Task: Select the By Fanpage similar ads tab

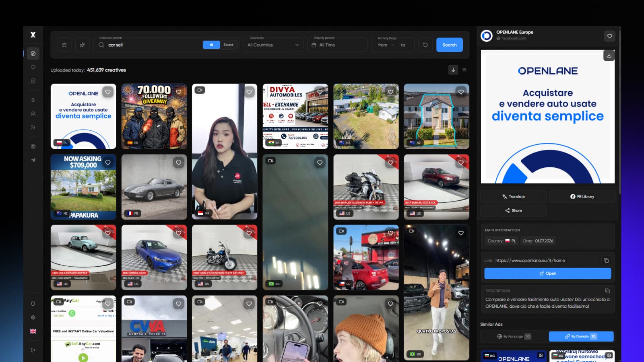Action: coord(514,336)
